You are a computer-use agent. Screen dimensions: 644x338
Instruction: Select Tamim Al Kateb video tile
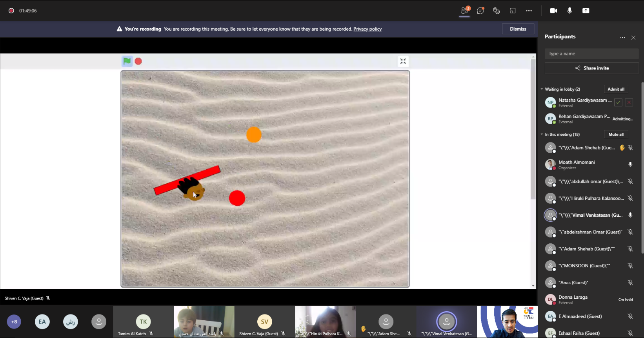pos(143,322)
